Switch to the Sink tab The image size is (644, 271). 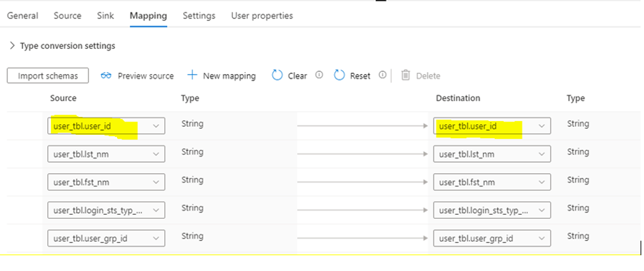(x=105, y=15)
